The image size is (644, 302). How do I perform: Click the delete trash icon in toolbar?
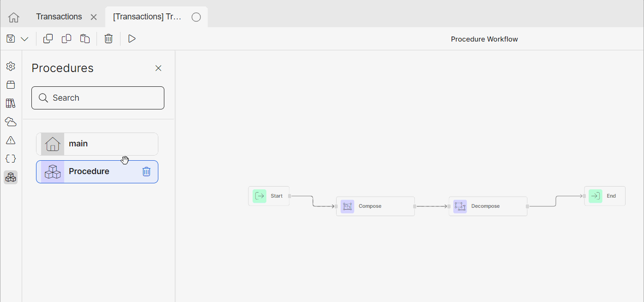[x=108, y=39]
